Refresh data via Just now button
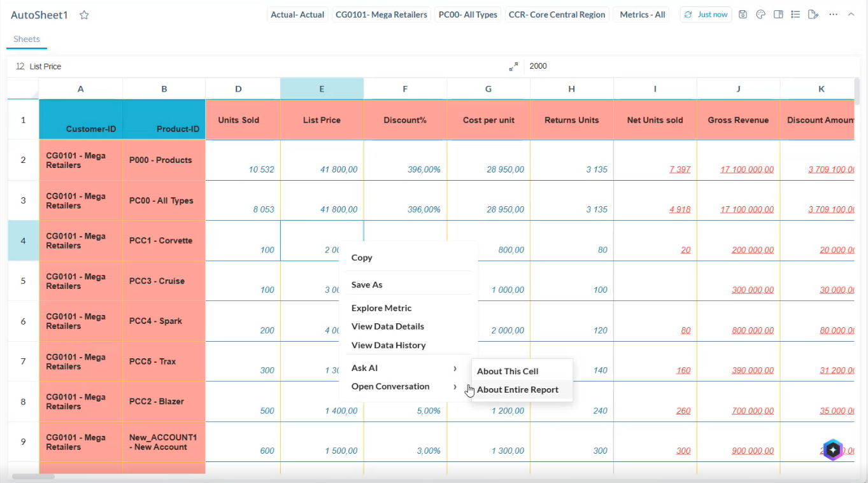This screenshot has width=868, height=483. click(706, 15)
